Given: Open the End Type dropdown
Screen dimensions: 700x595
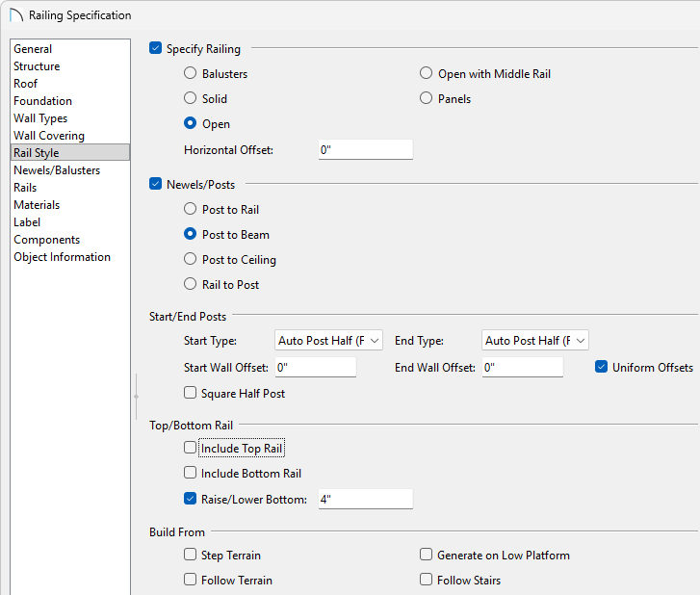Looking at the screenshot, I should click(x=535, y=341).
